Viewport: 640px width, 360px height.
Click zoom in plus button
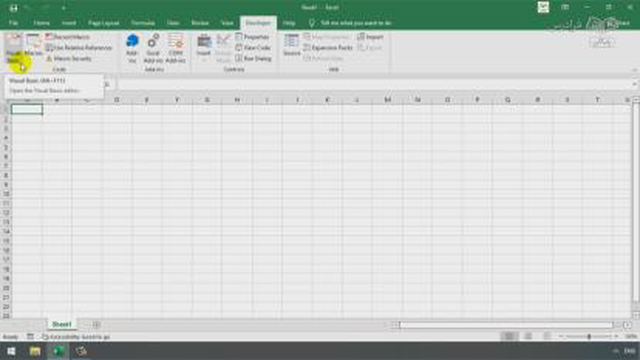coord(616,337)
